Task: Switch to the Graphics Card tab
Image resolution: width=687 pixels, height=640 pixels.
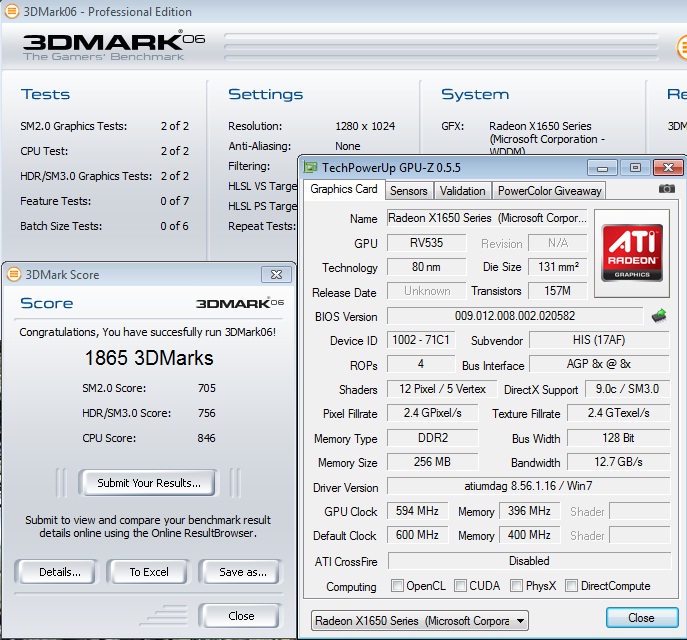Action: pyautogui.click(x=344, y=189)
